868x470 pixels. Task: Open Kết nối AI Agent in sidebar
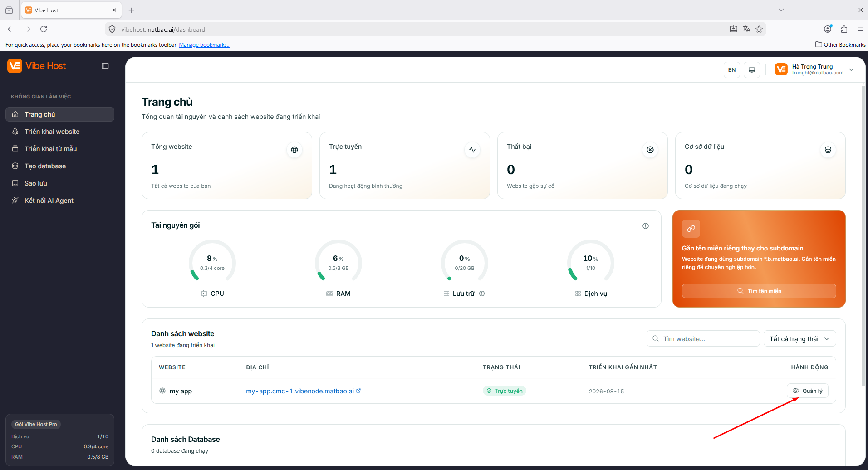(60, 201)
